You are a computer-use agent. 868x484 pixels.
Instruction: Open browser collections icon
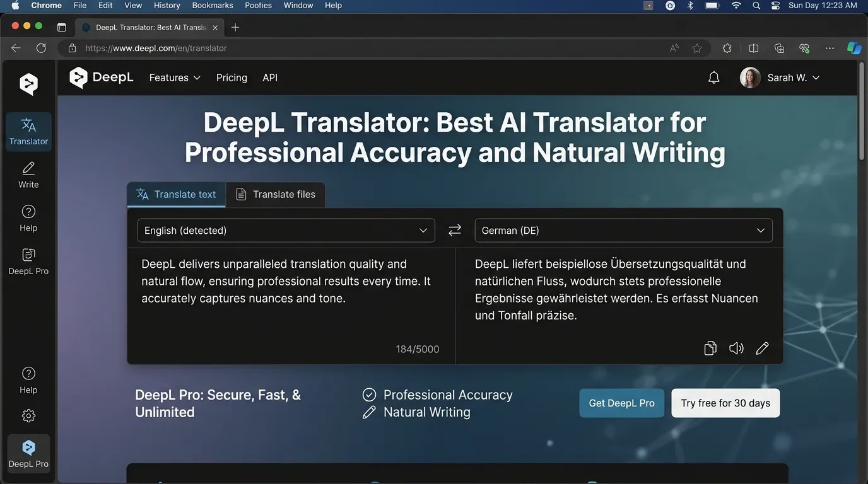point(779,48)
